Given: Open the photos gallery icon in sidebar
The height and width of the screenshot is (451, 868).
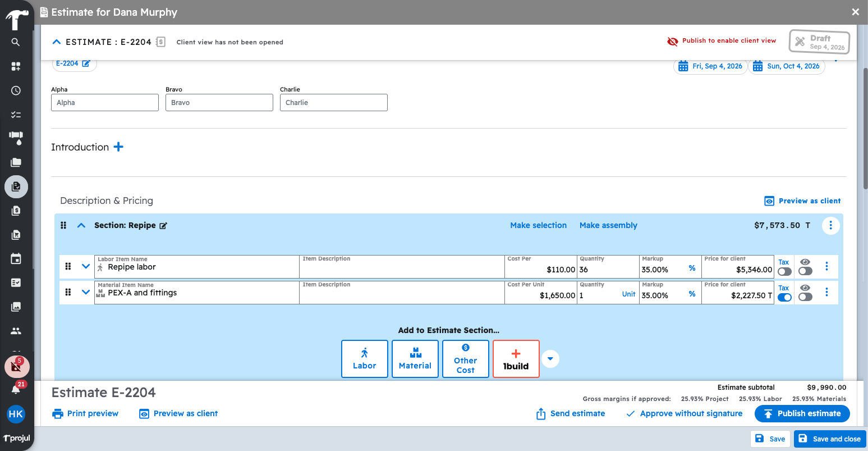Looking at the screenshot, I should tap(16, 307).
